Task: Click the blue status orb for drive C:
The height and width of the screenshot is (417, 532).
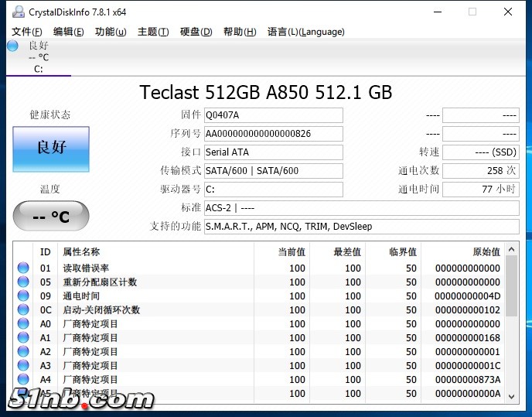Action: pos(12,46)
